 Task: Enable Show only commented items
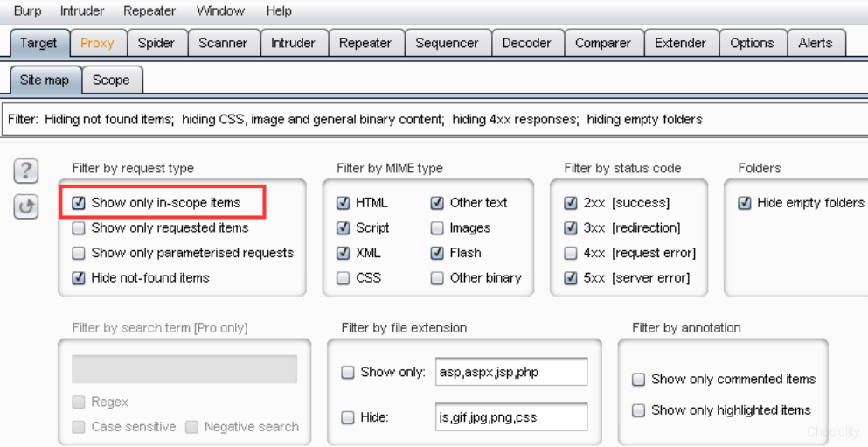pyautogui.click(x=639, y=380)
